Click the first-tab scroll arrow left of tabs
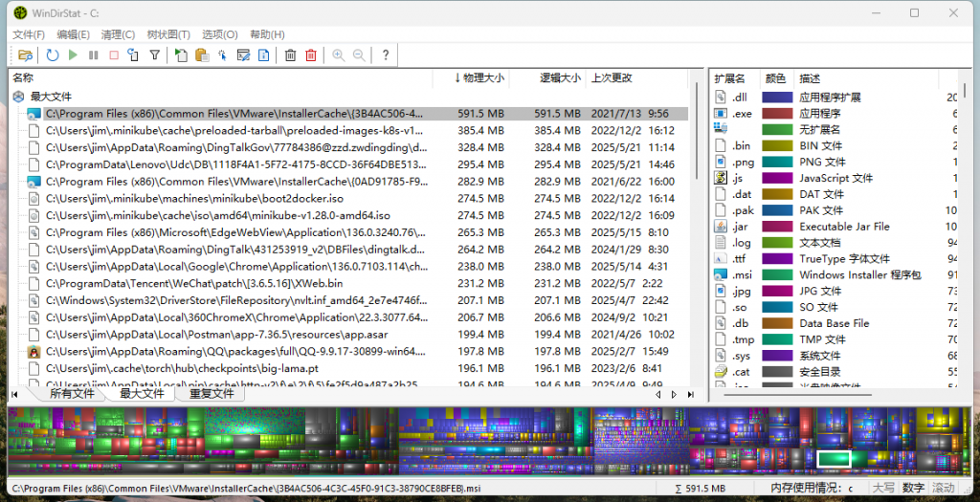Screen dimensions: 980x502 pos(14,394)
